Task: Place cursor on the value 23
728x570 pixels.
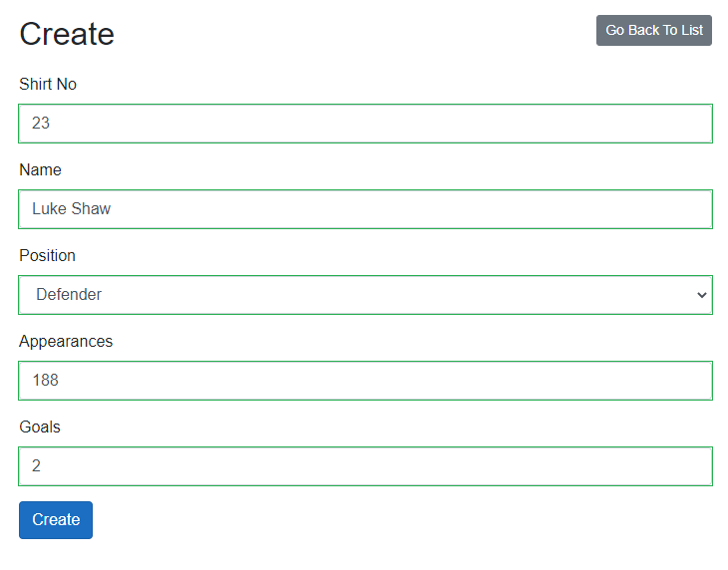Action: click(41, 124)
